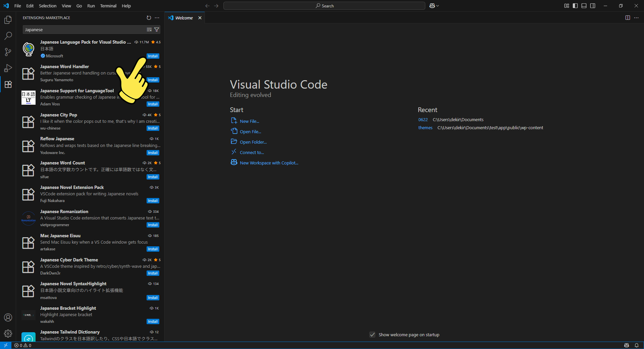Viewport: 644px width, 349px height.
Task: Install Japanese Novel Extension Pack
Action: tap(153, 201)
